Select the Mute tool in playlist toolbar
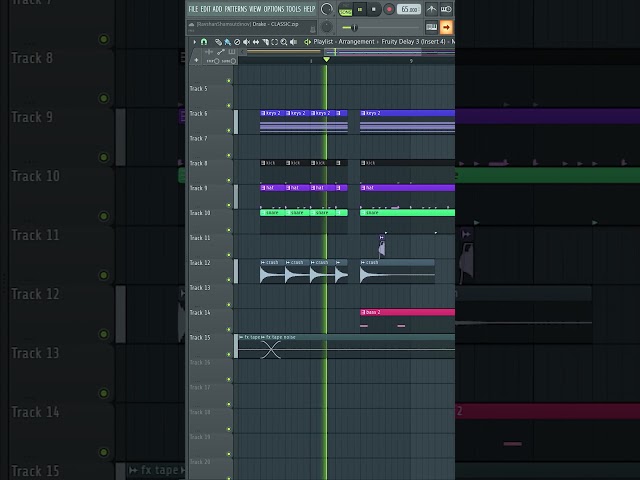This screenshot has width=640, height=480. [x=246, y=42]
